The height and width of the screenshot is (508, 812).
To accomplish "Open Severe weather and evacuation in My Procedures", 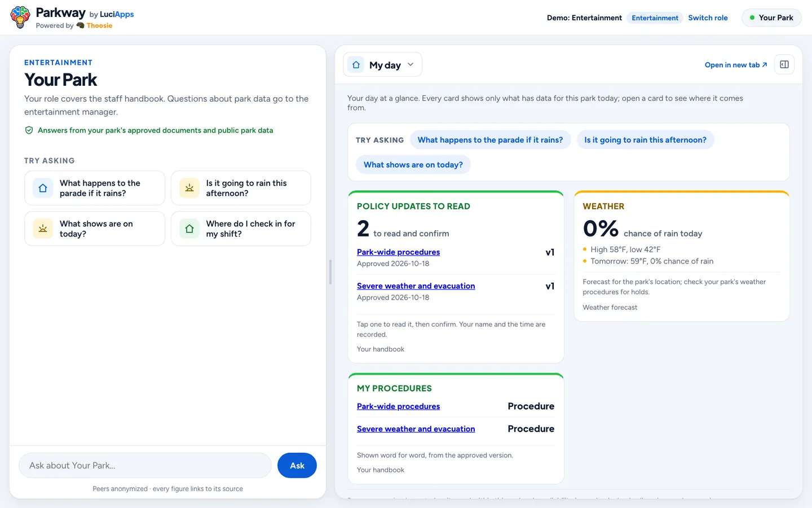I will coord(416,429).
